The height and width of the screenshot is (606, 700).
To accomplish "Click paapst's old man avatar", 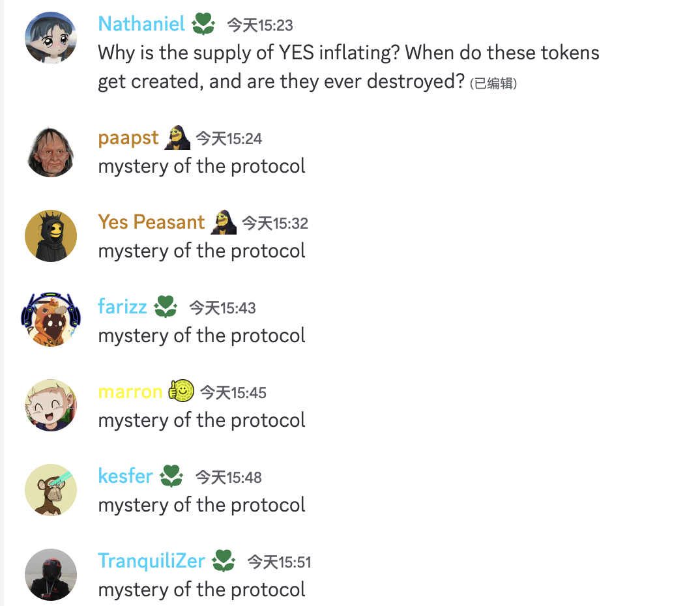I will coord(50,151).
